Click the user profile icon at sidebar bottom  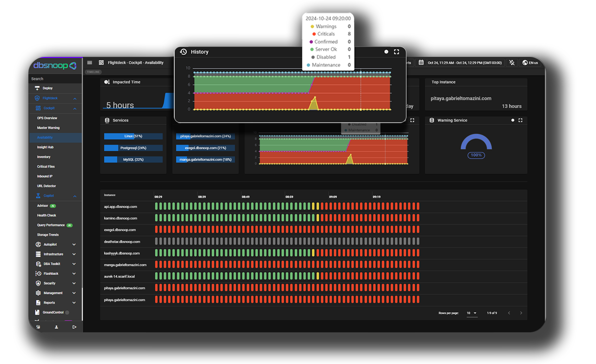coord(56,327)
